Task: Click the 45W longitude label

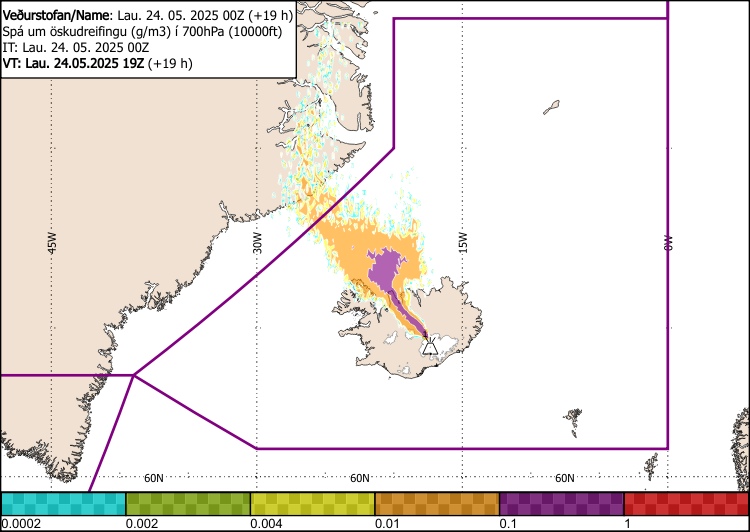Action: point(52,243)
